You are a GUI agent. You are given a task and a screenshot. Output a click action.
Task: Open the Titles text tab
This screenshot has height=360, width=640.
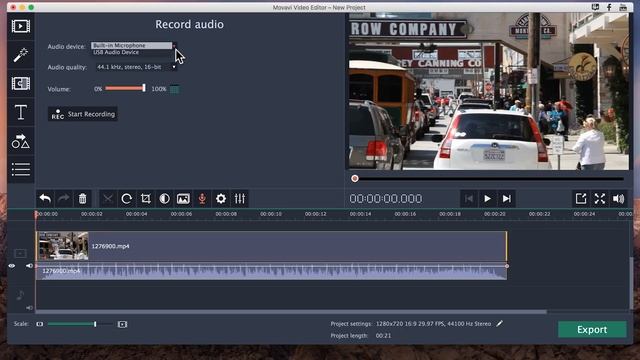point(21,112)
